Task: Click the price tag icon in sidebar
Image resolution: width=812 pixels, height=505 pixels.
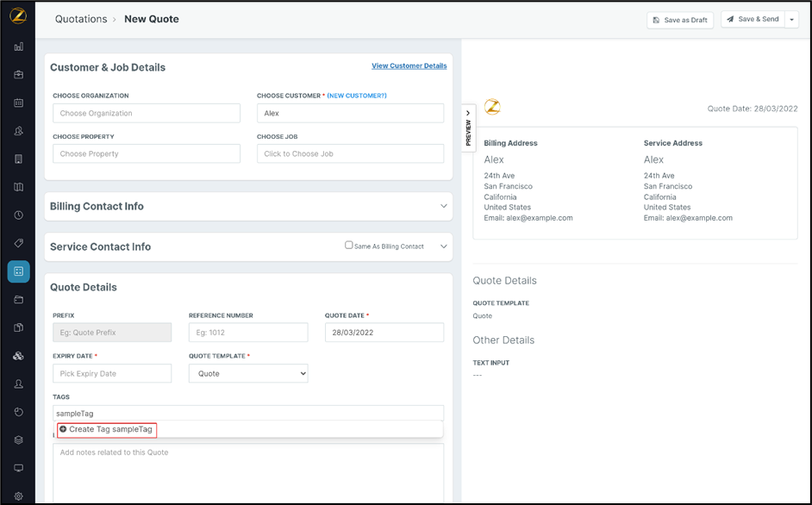Action: [19, 243]
